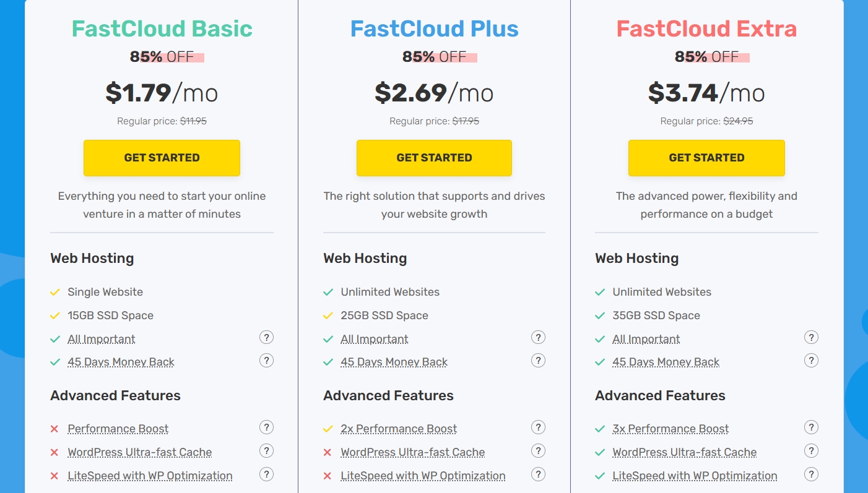This screenshot has height=493, width=868.
Task: Click help icon beside Basic WordPress Ultra-fast Cache
Action: pos(266,451)
